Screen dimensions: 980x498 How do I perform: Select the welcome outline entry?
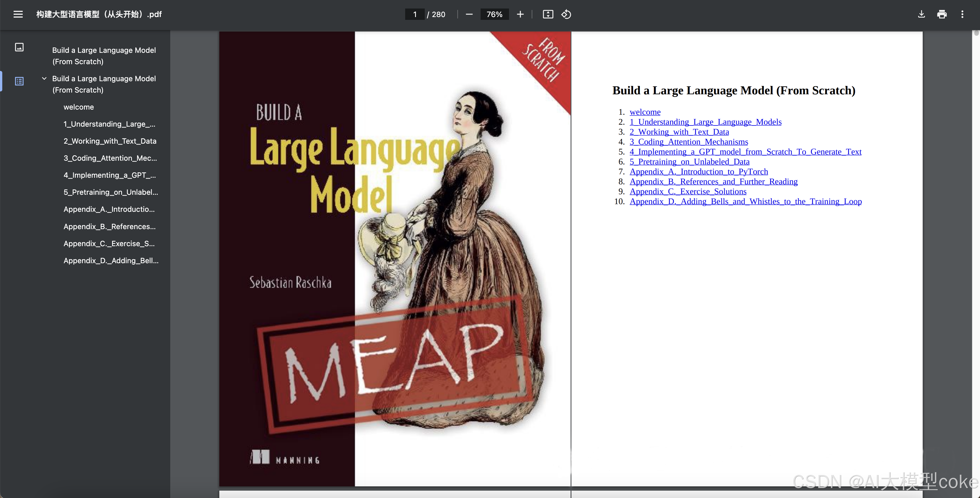click(x=79, y=107)
